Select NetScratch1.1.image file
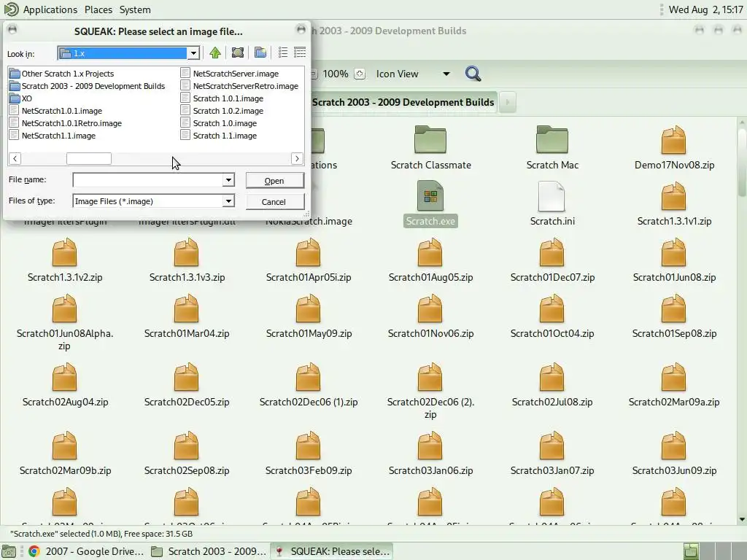Viewport: 747px width, 560px height. (x=53, y=135)
